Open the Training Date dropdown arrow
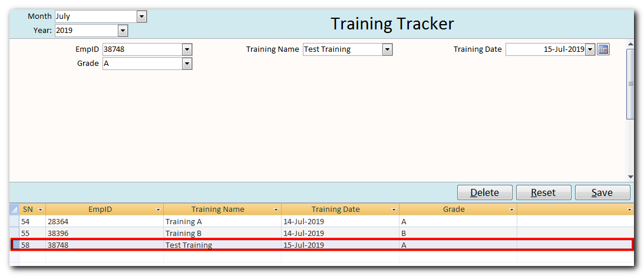The width and height of the screenshot is (644, 276). 590,49
